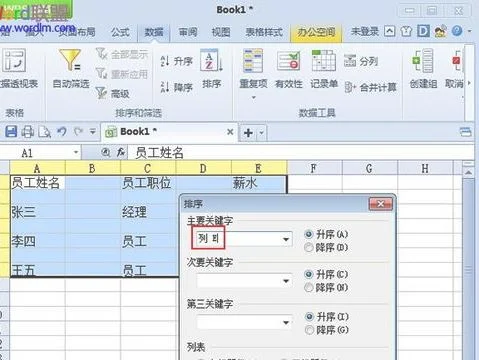Open the Advanced filter option

[x=113, y=93]
